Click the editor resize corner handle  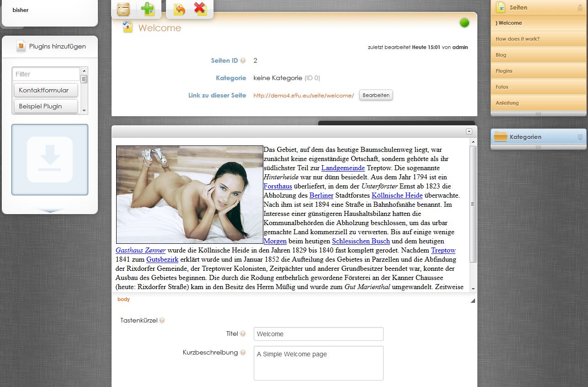pos(473,301)
